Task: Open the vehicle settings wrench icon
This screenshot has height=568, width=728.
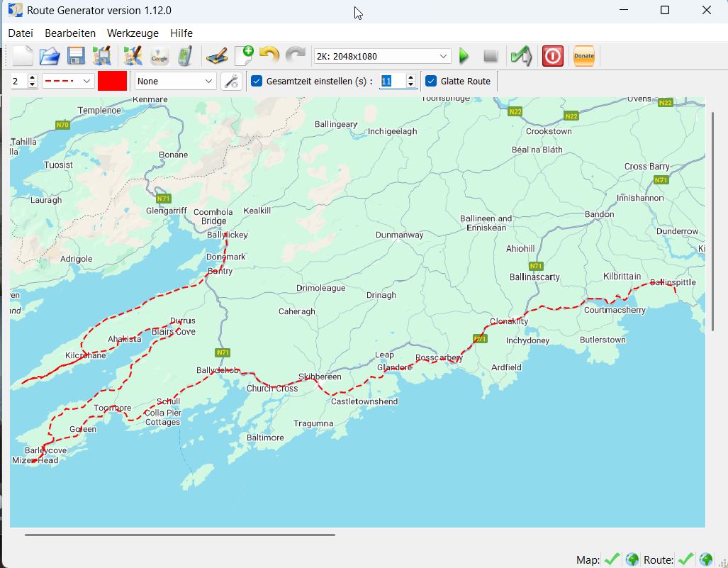Action: (231, 82)
